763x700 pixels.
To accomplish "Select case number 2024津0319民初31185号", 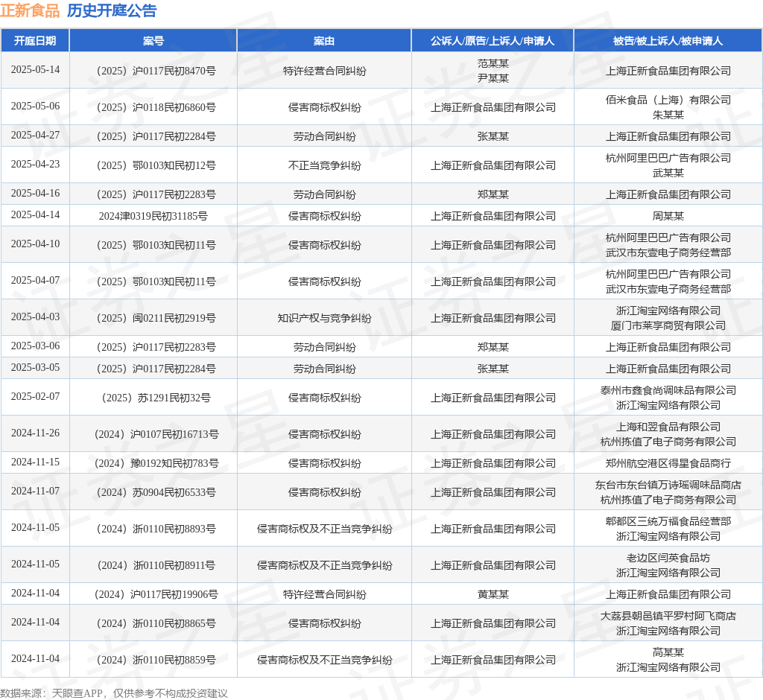I will 153,216.
